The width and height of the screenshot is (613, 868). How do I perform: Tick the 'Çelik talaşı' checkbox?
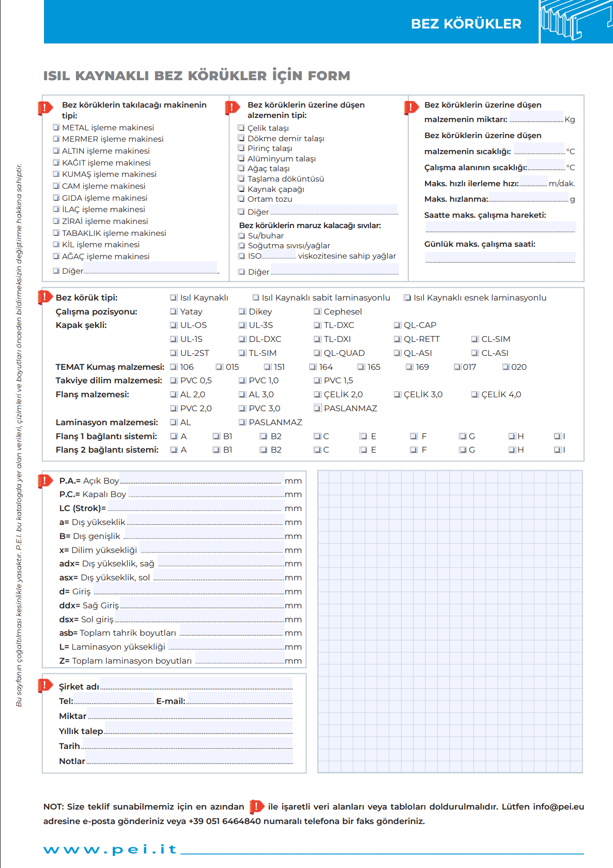[241, 128]
